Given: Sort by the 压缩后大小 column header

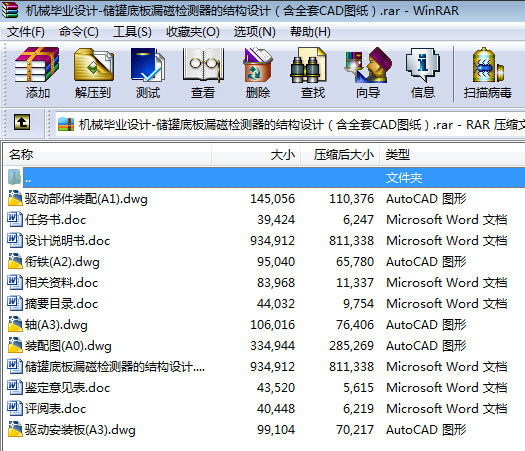Looking at the screenshot, I should [x=340, y=154].
